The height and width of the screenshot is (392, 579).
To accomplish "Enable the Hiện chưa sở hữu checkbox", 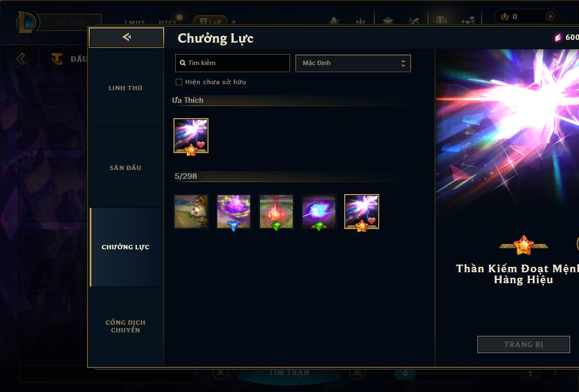I will coord(179,82).
